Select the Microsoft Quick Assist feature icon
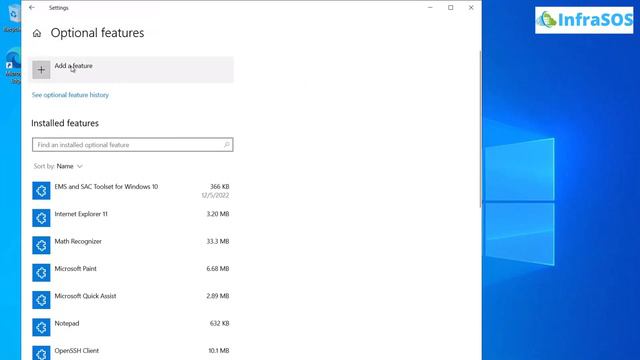This screenshot has width=640, height=360. pos(41,300)
